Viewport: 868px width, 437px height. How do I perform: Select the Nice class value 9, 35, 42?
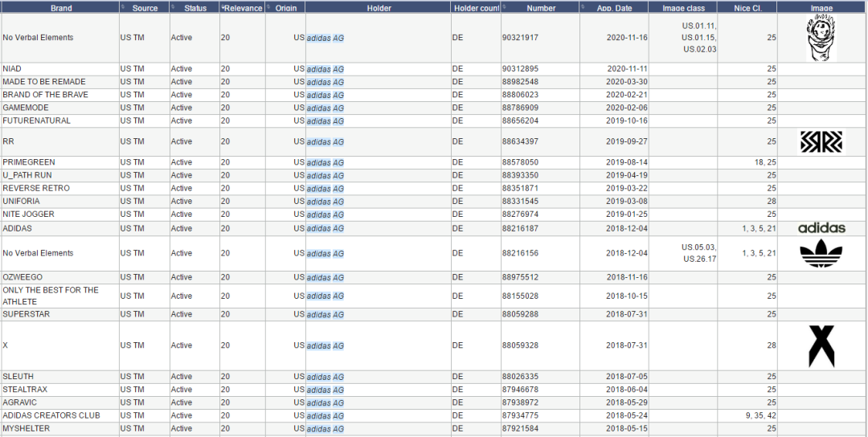[x=761, y=415]
